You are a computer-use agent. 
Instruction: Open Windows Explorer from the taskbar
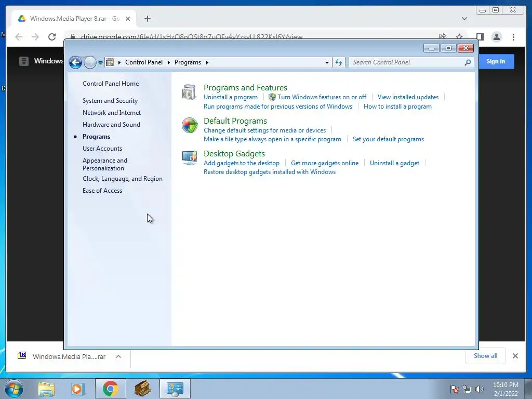click(46, 389)
